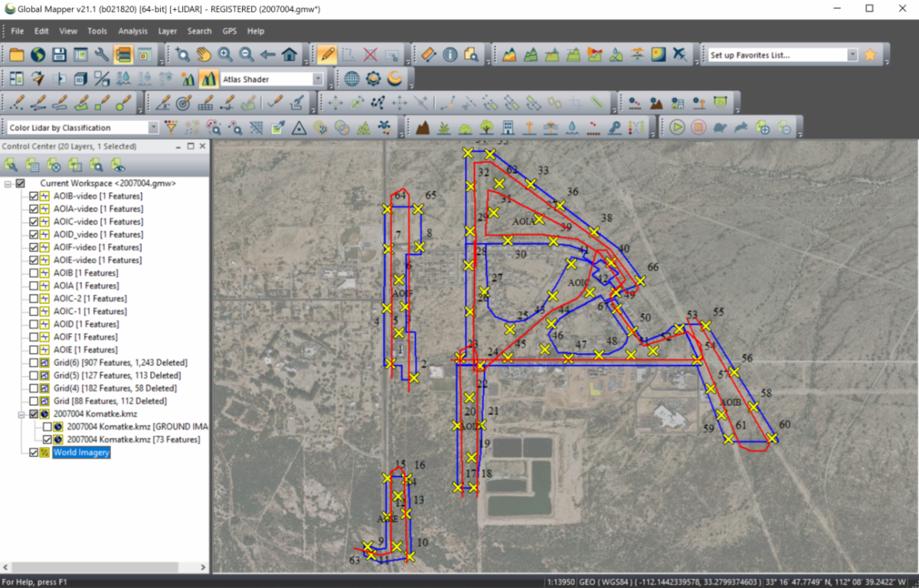The height and width of the screenshot is (588, 919).
Task: Open the 3D view cube icon
Action: pos(80,79)
